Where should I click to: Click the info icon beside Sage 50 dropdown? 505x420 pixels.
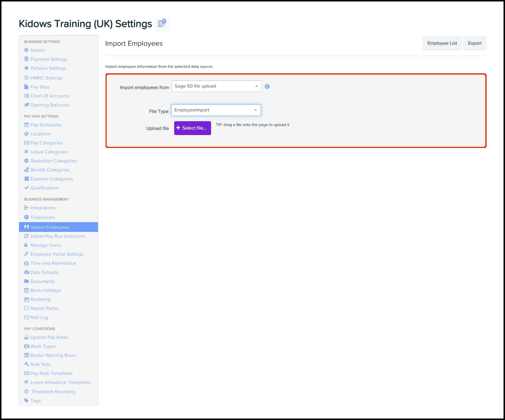[267, 86]
